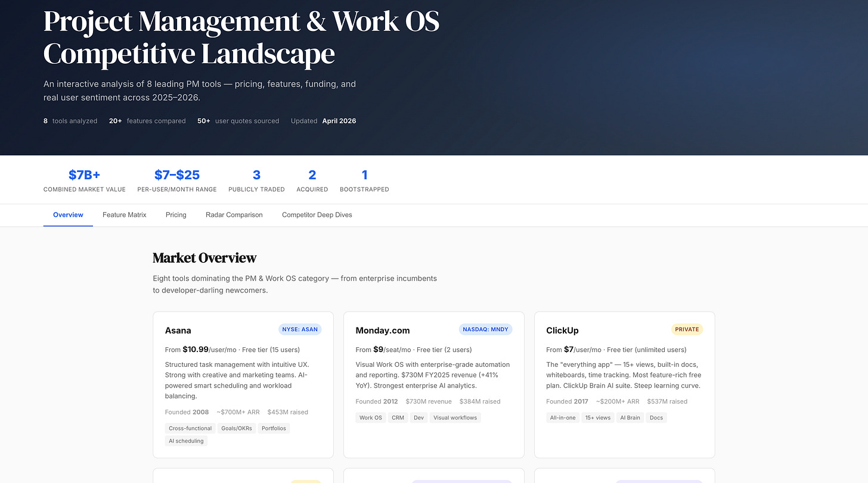Click the 50+ user quotes sourced stat

[238, 121]
